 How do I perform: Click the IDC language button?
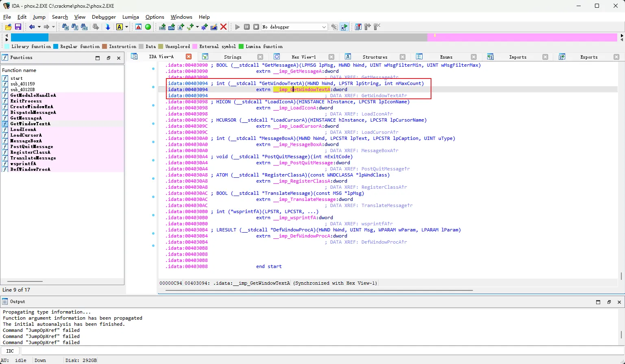10,351
